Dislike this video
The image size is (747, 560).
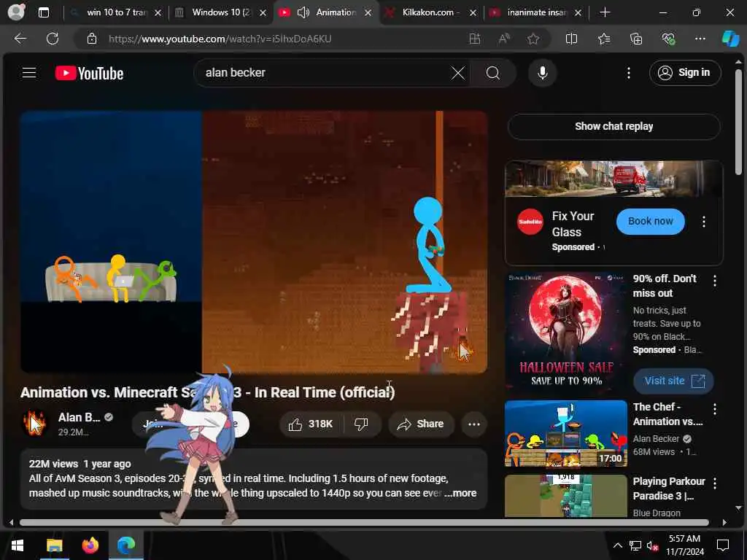pyautogui.click(x=362, y=424)
